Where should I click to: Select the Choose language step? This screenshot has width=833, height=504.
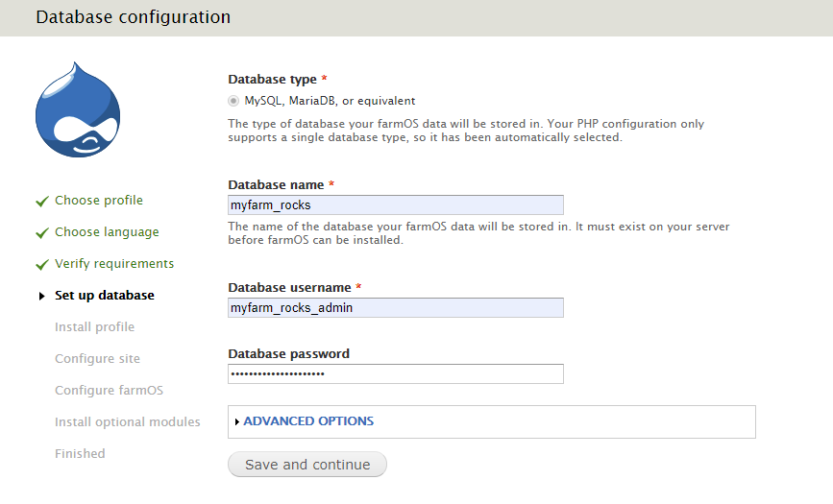click(x=107, y=232)
